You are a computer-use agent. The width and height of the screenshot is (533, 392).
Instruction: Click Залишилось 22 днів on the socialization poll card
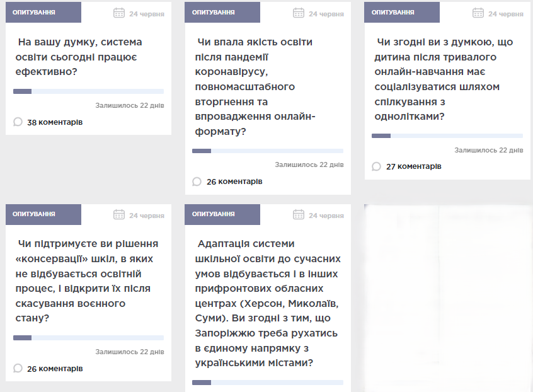(488, 150)
